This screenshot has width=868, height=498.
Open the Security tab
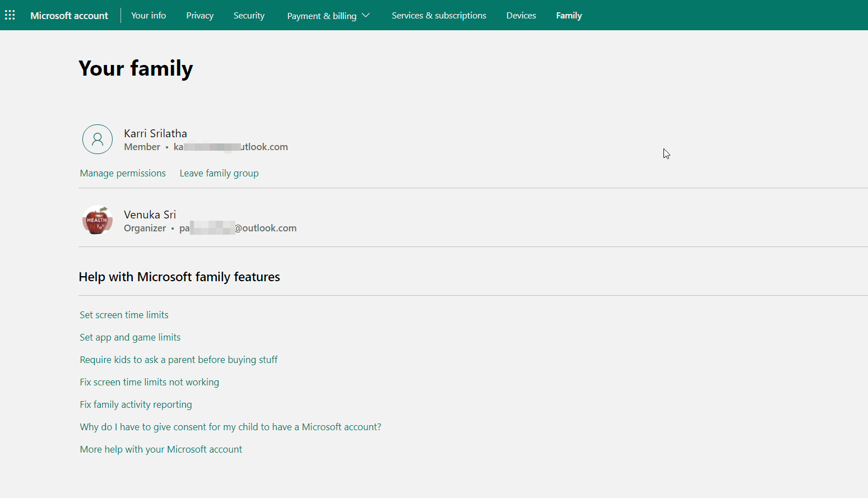[x=249, y=16]
